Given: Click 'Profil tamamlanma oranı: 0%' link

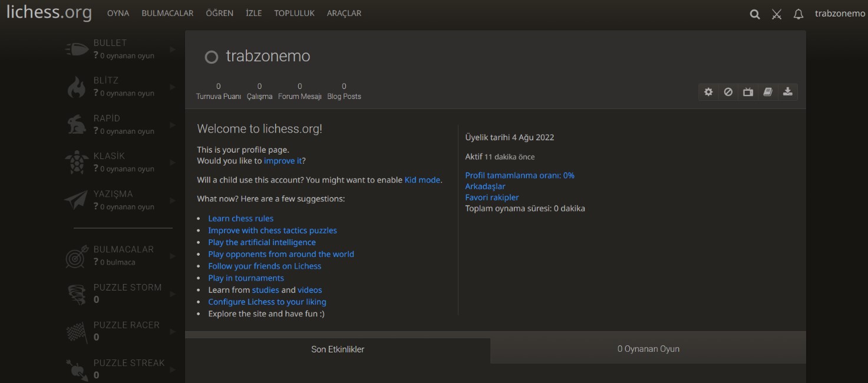Looking at the screenshot, I should coord(520,175).
